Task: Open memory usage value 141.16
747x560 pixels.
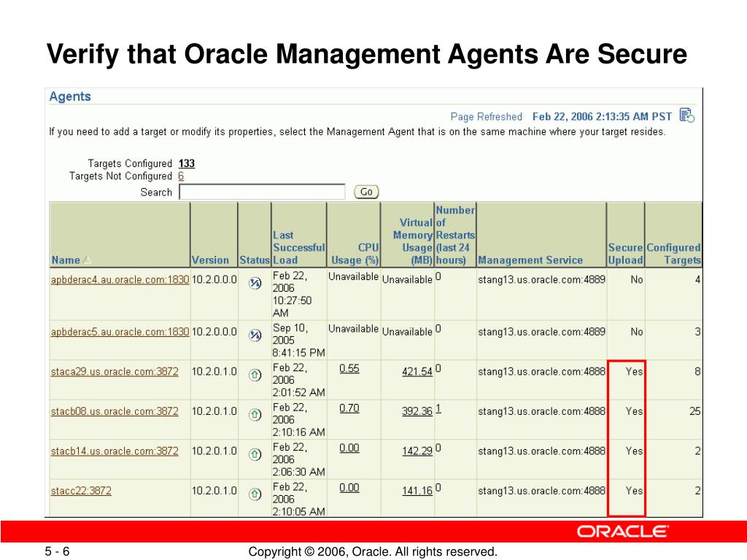Action: pos(417,491)
